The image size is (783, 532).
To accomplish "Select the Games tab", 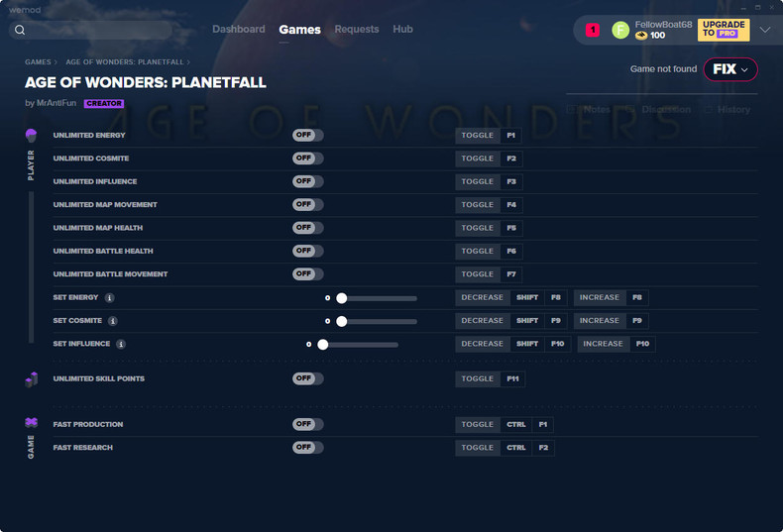I will pos(299,30).
